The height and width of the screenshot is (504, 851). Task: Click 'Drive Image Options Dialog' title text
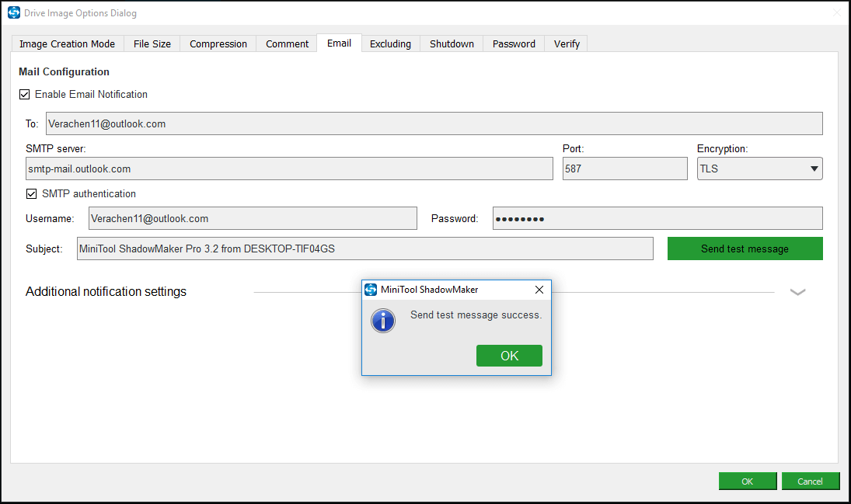point(80,13)
